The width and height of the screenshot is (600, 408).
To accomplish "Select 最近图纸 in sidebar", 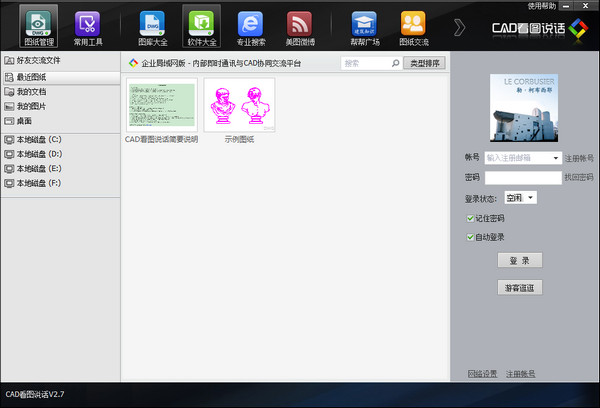I will [61, 77].
